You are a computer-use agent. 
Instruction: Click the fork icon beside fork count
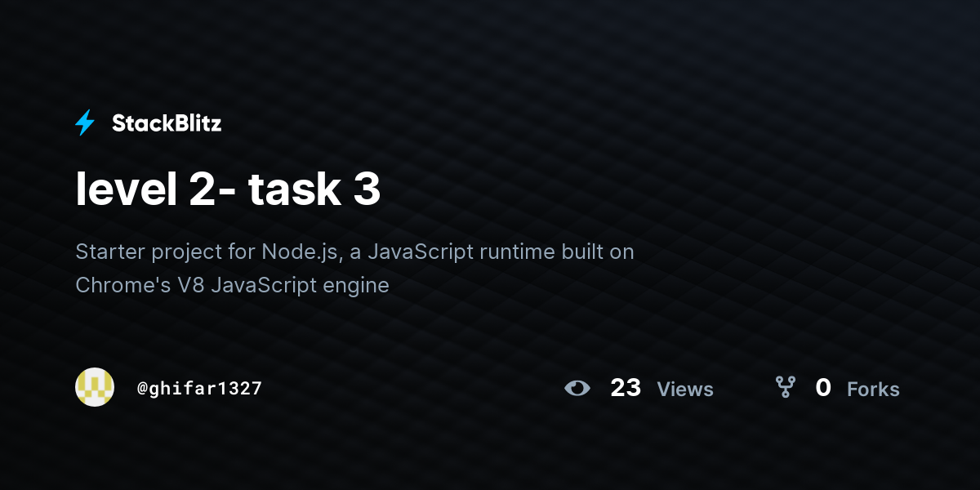click(785, 387)
